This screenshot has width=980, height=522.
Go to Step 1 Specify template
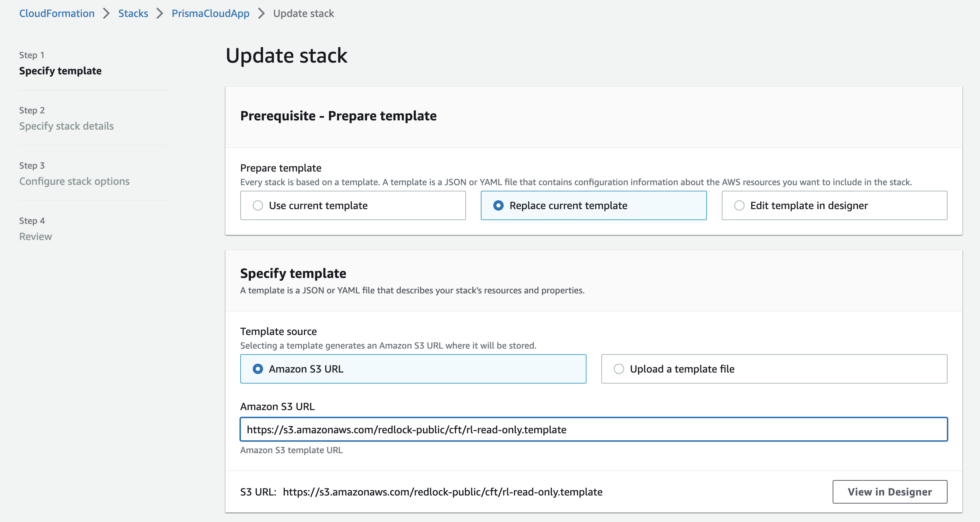pos(60,71)
